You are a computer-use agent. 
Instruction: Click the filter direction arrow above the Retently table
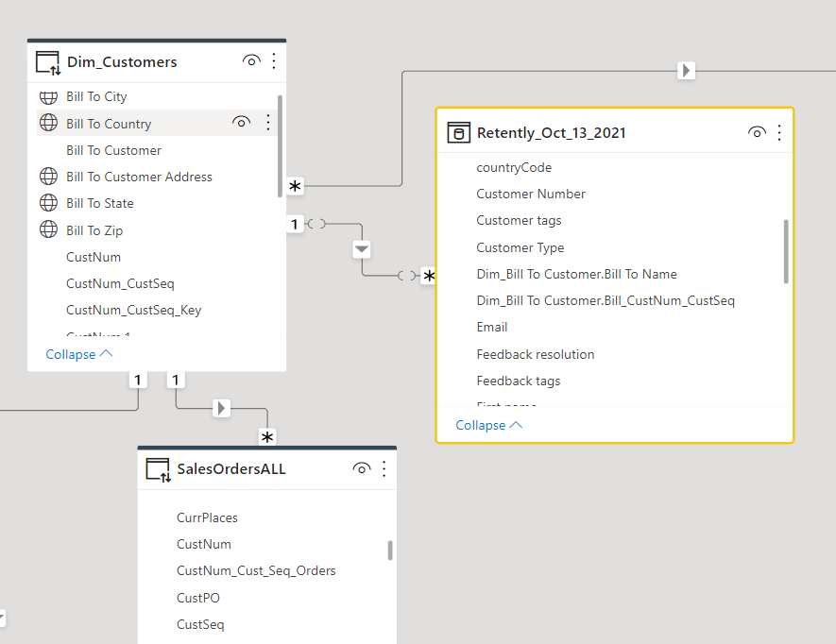pyautogui.click(x=686, y=71)
